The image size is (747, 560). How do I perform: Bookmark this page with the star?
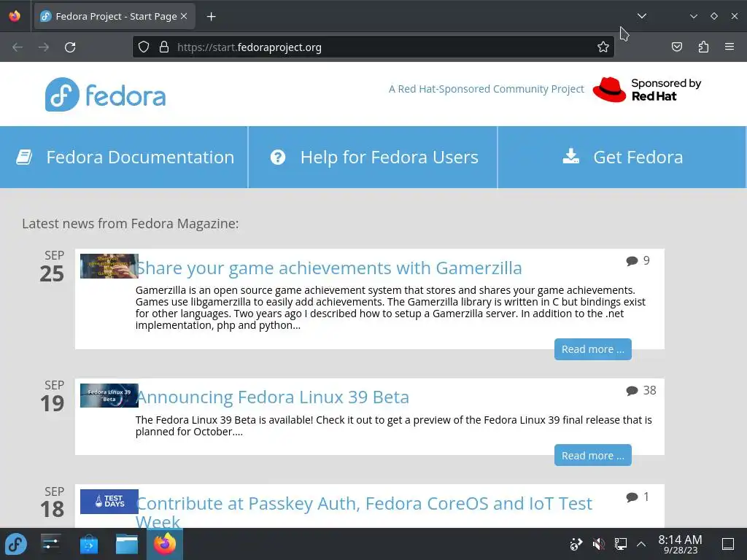[603, 47]
